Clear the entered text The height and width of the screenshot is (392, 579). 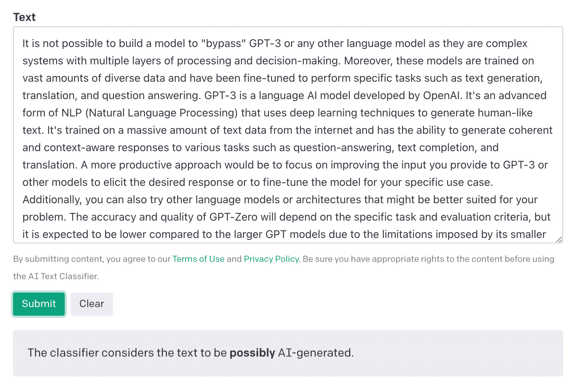[91, 304]
